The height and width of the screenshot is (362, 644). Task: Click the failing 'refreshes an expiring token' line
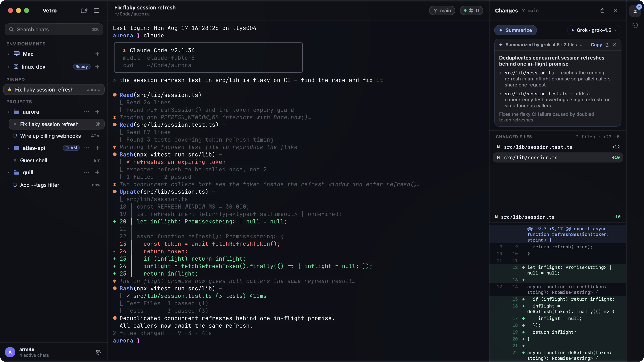pyautogui.click(x=179, y=162)
